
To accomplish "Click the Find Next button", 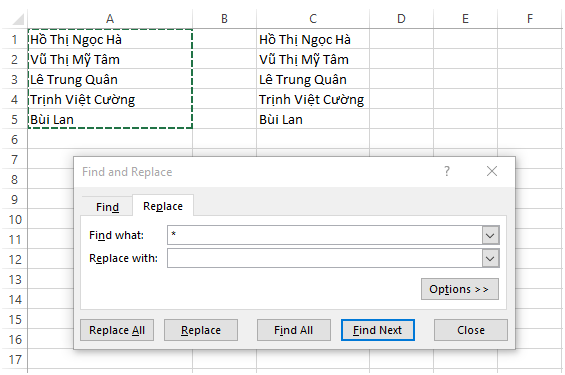I will 378,330.
